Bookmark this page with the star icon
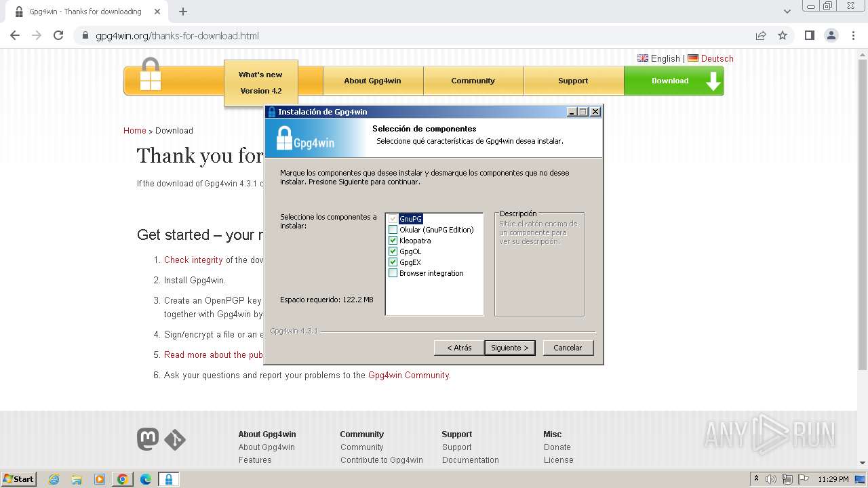Screen dimensions: 868x488 [783, 36]
